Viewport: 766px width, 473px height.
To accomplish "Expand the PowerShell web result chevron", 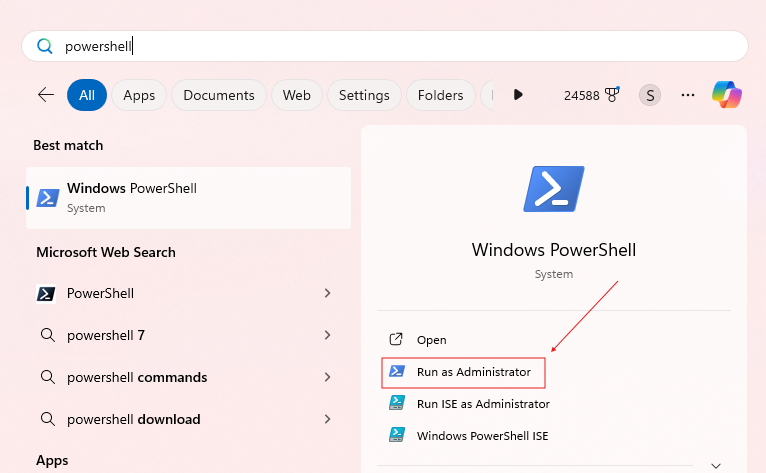I will pyautogui.click(x=327, y=293).
